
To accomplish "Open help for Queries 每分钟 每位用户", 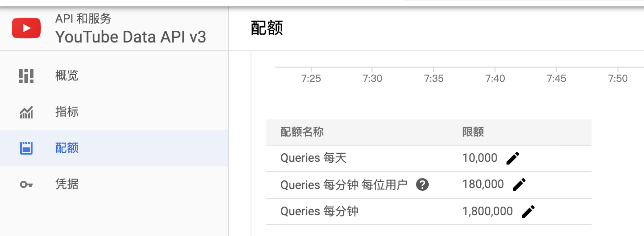I will [x=422, y=184].
